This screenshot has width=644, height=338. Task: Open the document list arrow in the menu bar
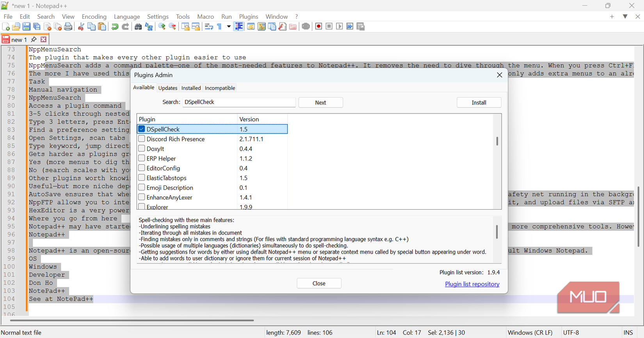pyautogui.click(x=625, y=16)
